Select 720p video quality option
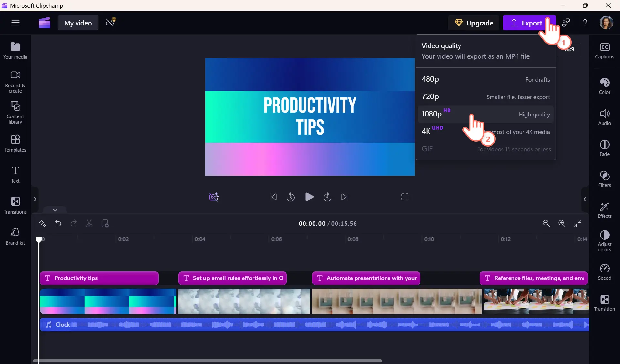Screen dimensions: 620x364 486,97
